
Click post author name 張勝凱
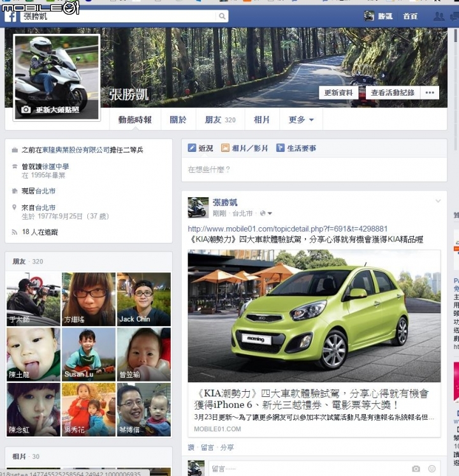[x=225, y=202]
